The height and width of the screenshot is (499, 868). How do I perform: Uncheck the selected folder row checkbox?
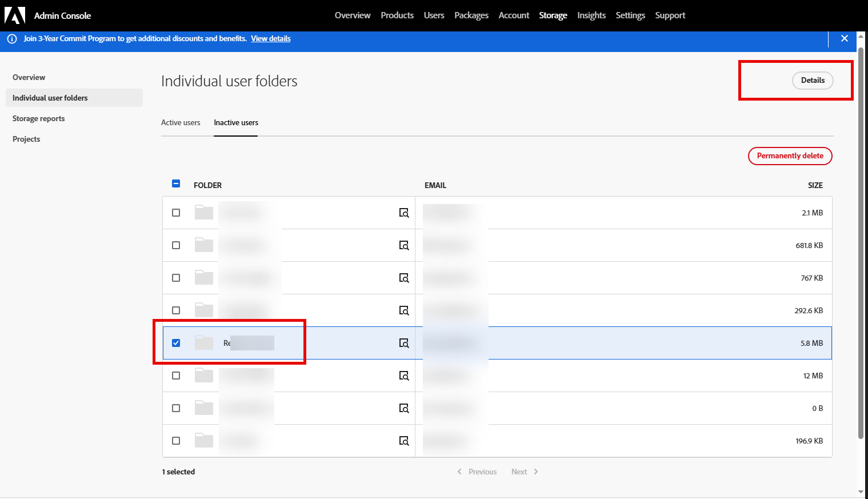point(176,343)
